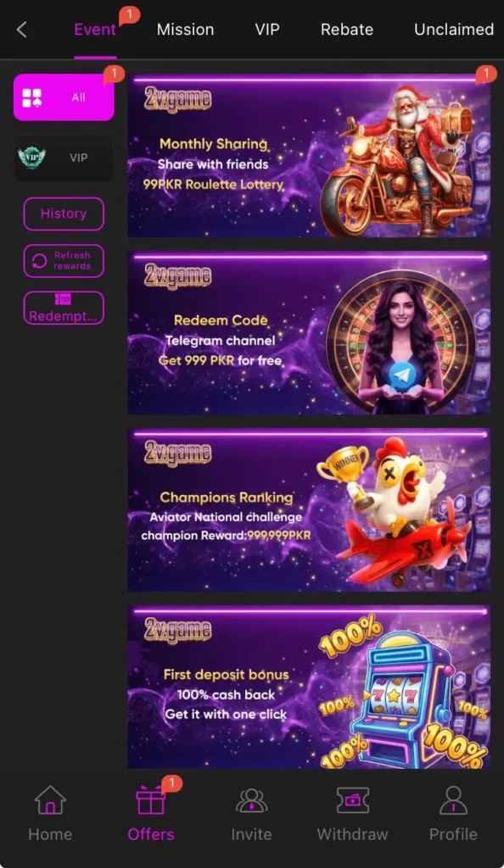The height and width of the screenshot is (868, 504).
Task: Open the Invite people icon
Action: [x=251, y=800]
